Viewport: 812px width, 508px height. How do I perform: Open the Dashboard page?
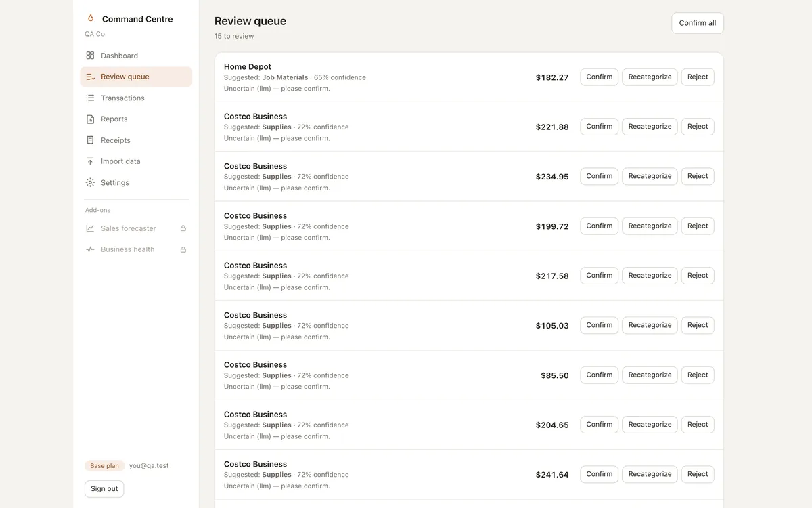point(136,56)
